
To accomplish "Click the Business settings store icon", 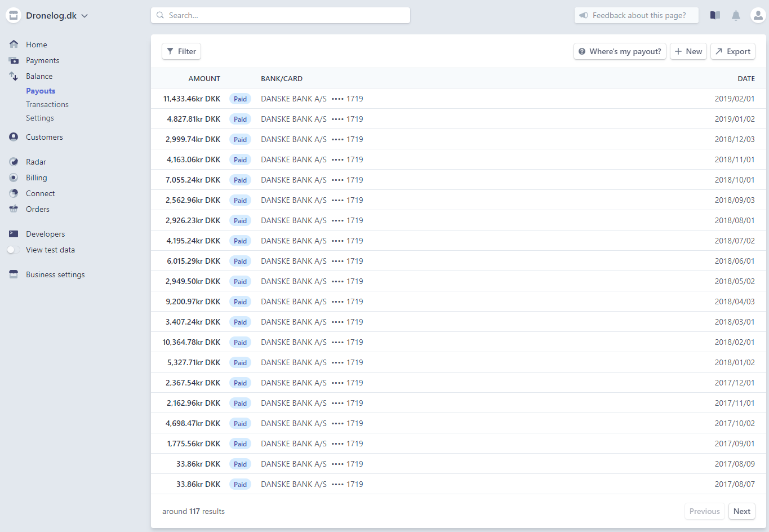I will [14, 274].
